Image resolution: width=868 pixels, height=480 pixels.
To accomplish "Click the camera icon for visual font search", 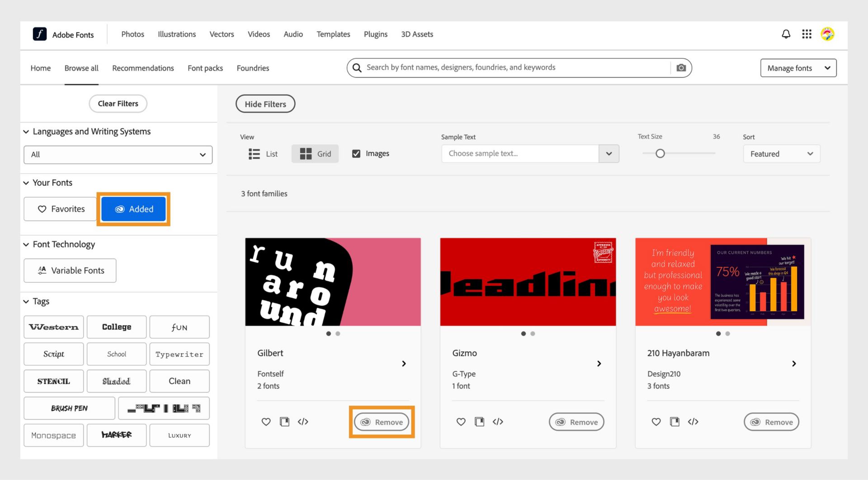I will 681,67.
